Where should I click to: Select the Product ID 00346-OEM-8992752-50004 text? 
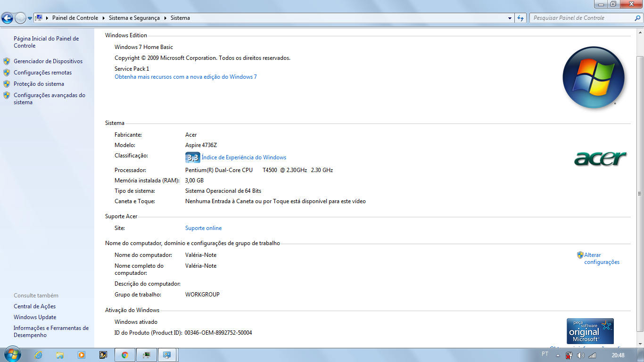218,333
